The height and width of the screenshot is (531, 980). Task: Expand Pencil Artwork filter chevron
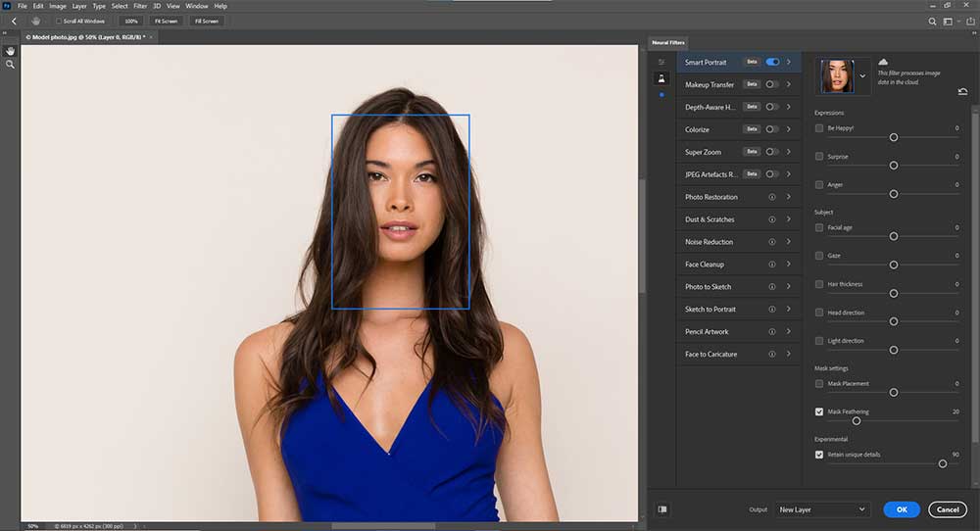coord(789,332)
